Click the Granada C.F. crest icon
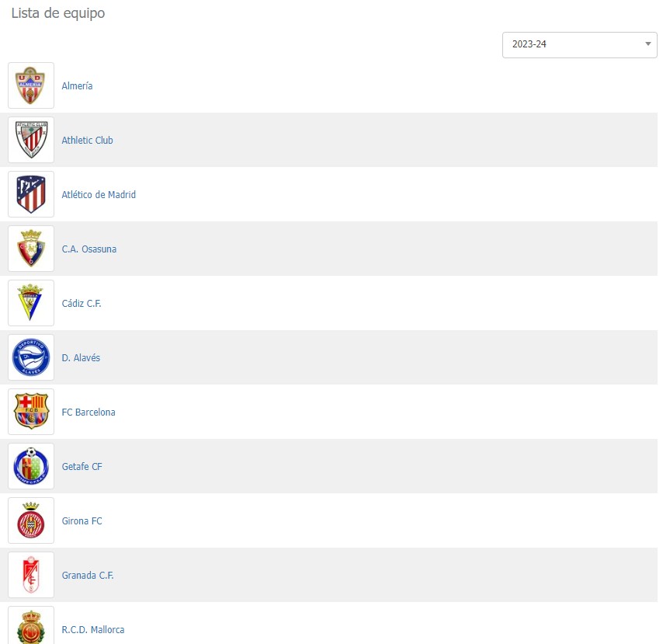 (31, 575)
